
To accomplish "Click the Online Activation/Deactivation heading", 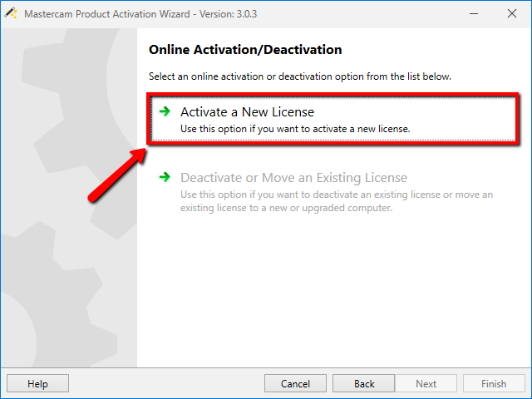I will coord(245,50).
